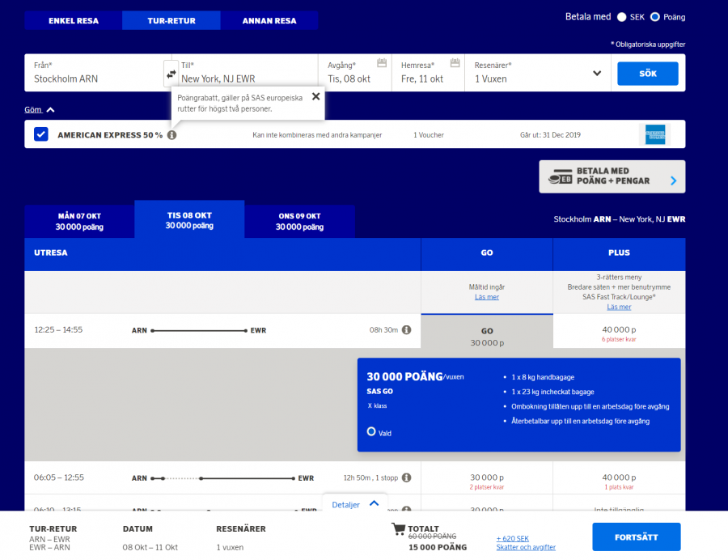Toggle the Detaljer panel chevron

[x=374, y=503]
